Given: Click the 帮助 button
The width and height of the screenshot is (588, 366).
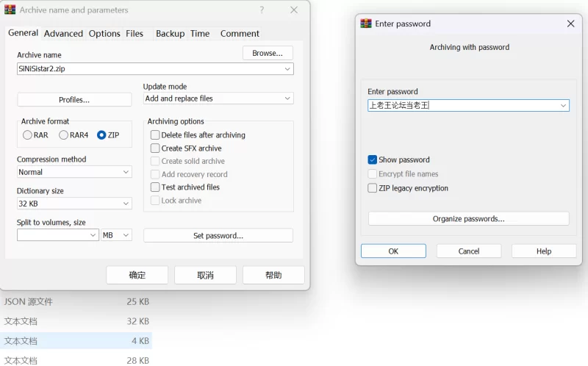Looking at the screenshot, I should coord(273,276).
